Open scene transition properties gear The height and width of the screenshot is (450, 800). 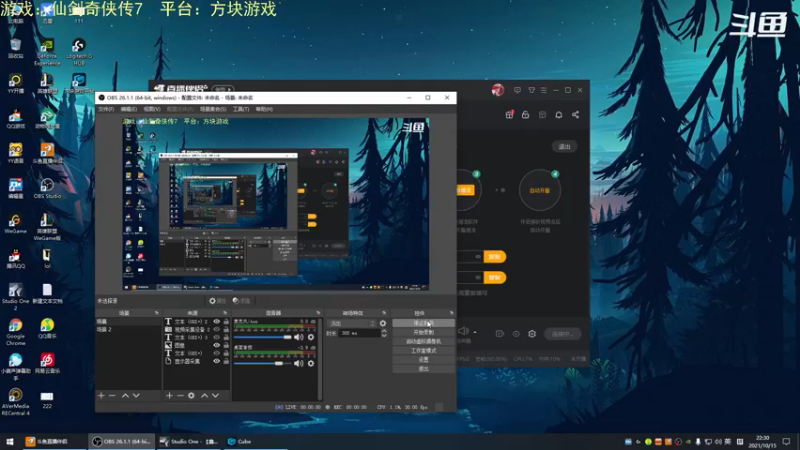click(x=383, y=323)
